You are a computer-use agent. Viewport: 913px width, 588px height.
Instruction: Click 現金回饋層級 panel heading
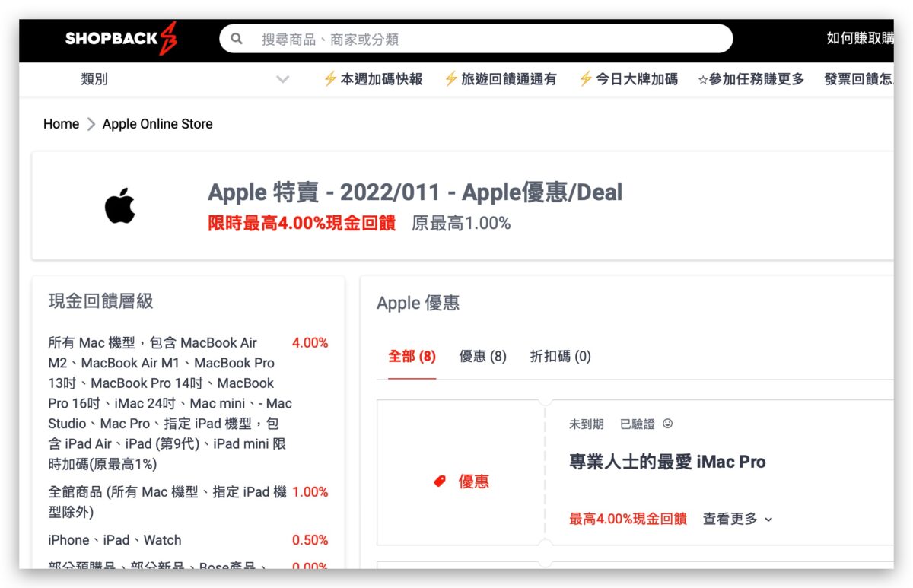pyautogui.click(x=100, y=301)
